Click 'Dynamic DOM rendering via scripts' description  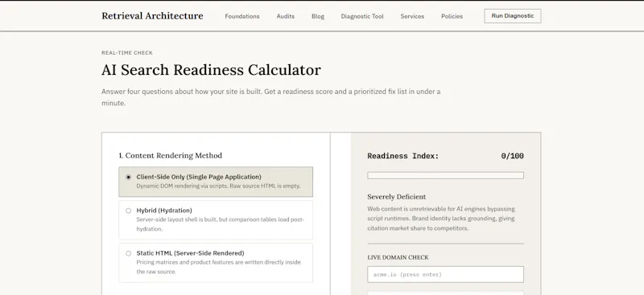218,186
